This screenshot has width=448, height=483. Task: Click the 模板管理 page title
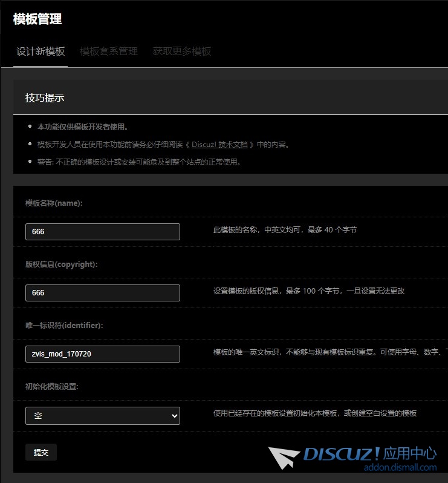tap(37, 19)
